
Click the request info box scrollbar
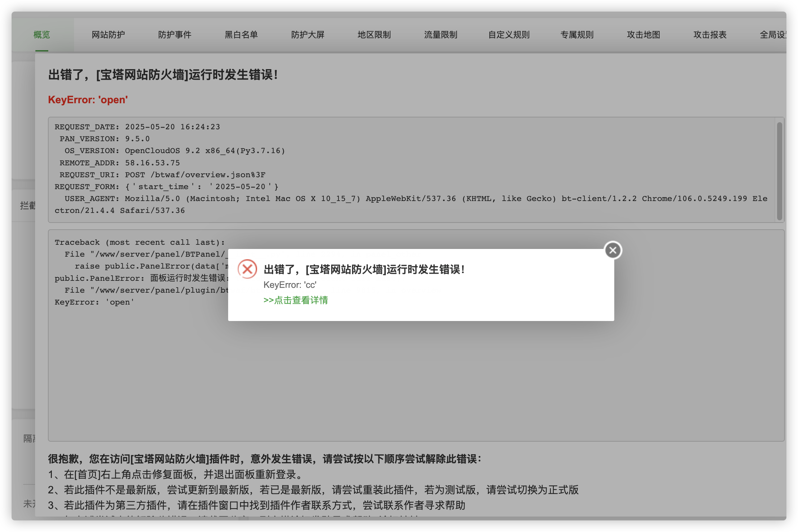(779, 171)
